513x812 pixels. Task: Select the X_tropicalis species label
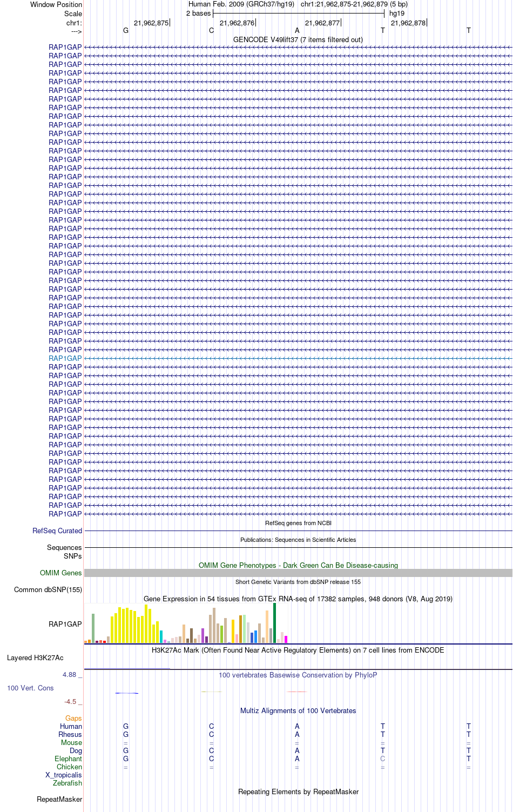(x=64, y=775)
